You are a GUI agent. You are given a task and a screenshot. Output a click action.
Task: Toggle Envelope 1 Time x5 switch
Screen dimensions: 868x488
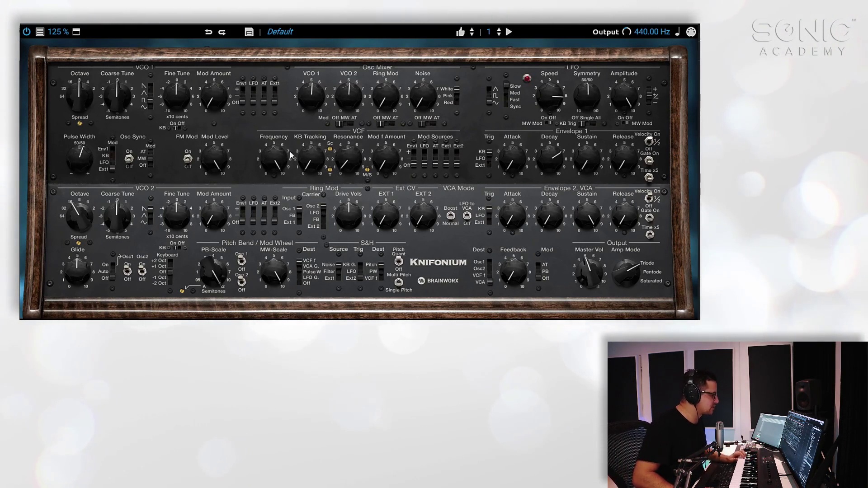click(649, 177)
